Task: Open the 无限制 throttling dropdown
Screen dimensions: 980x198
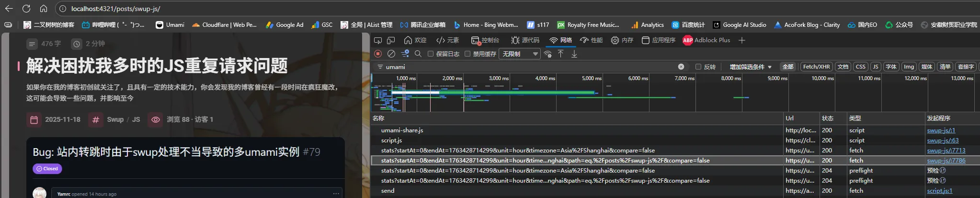Action: (x=520, y=54)
